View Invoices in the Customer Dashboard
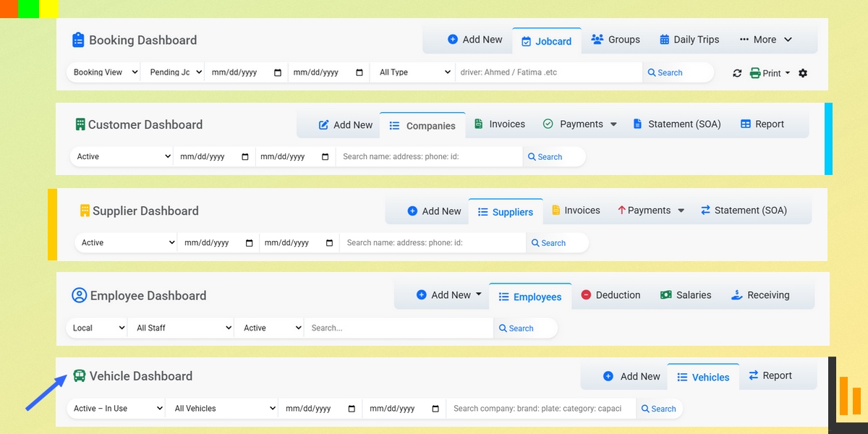868x434 pixels. tap(499, 124)
